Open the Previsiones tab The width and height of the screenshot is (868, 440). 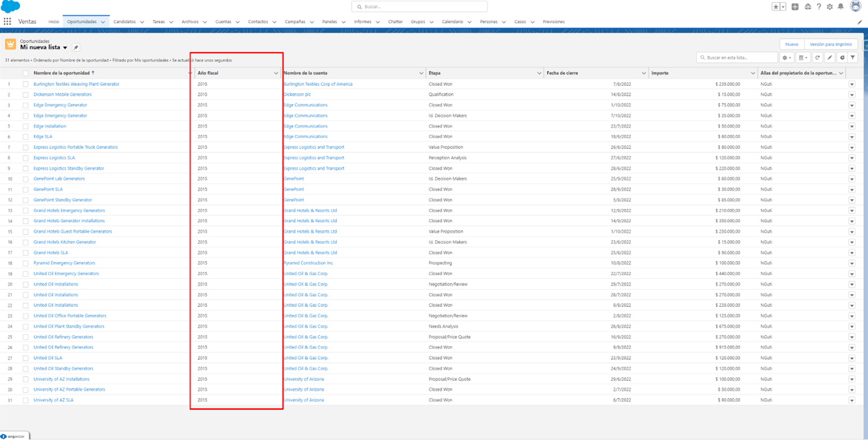click(553, 22)
